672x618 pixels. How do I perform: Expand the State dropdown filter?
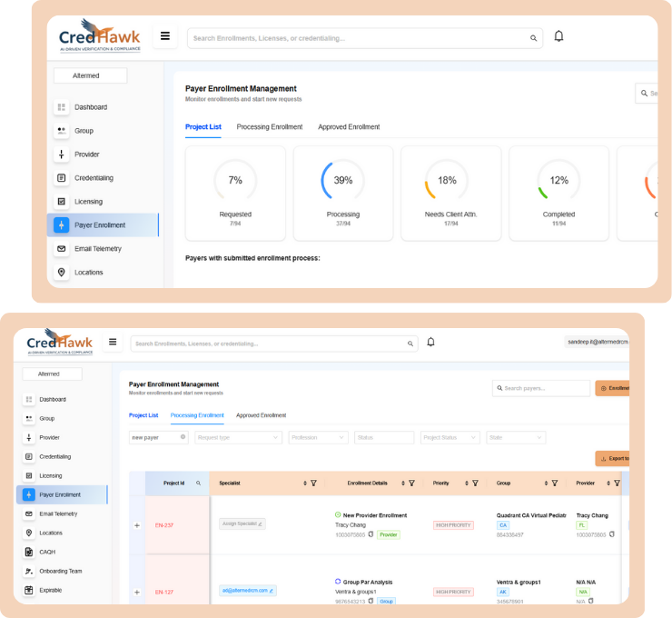(516, 437)
